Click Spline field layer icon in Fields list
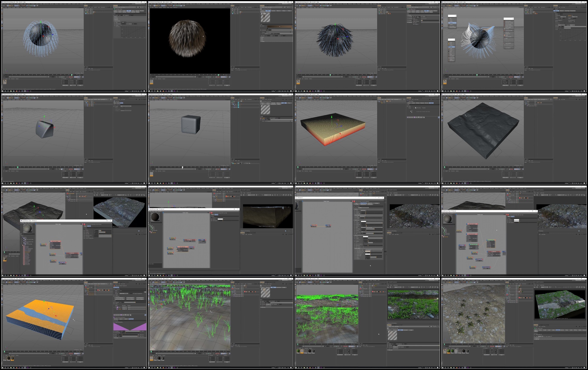This screenshot has height=370, width=588. [117, 309]
